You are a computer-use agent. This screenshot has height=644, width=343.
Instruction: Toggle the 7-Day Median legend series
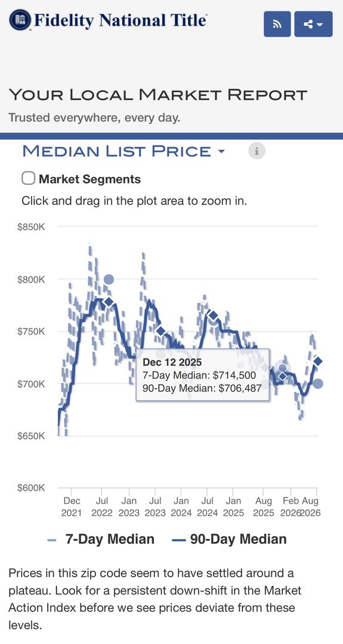101,539
